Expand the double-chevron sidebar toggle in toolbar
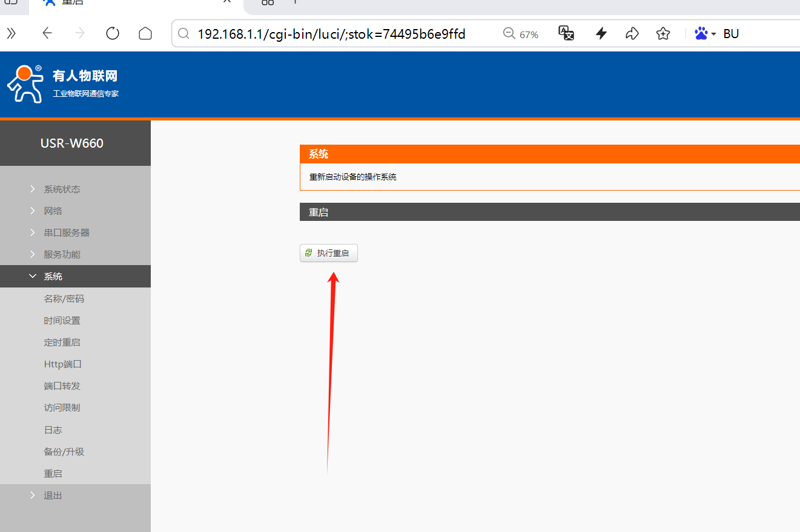 [12, 34]
